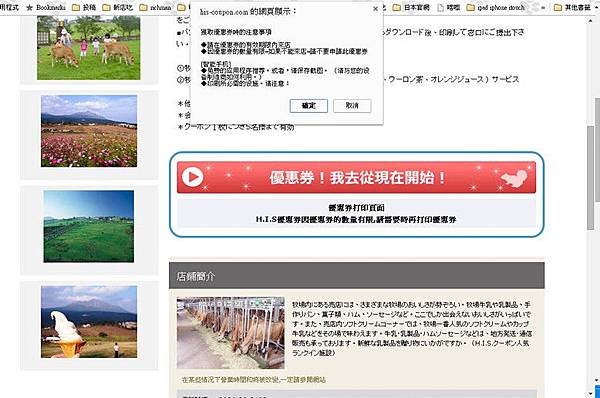Click the red 優惠券 coupon start banner

pos(356,177)
